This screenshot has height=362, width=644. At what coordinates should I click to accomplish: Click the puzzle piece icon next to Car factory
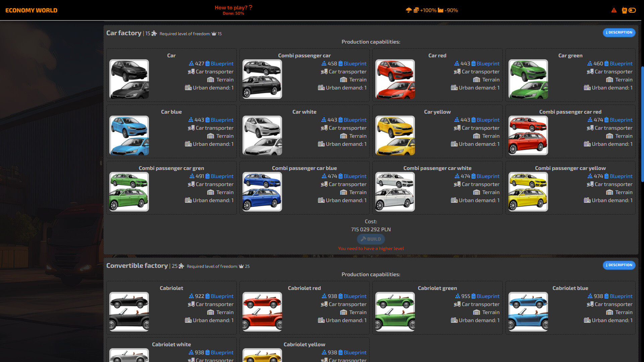[154, 33]
